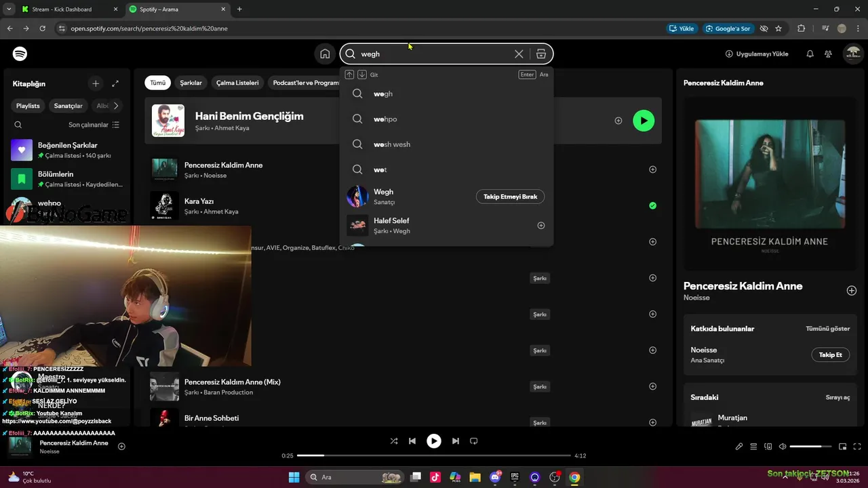
Task: Follow Noeisse with Takip Et button
Action: coord(830,354)
